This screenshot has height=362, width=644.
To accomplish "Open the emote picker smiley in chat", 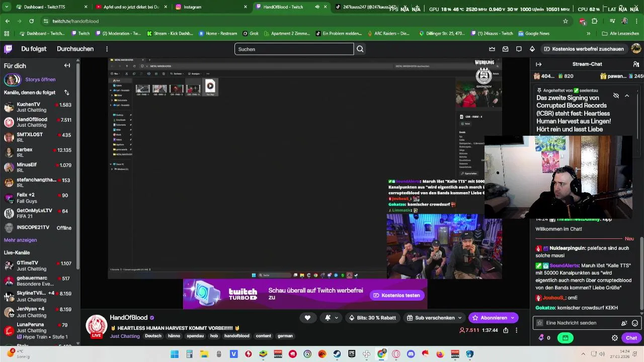I will [x=635, y=323].
